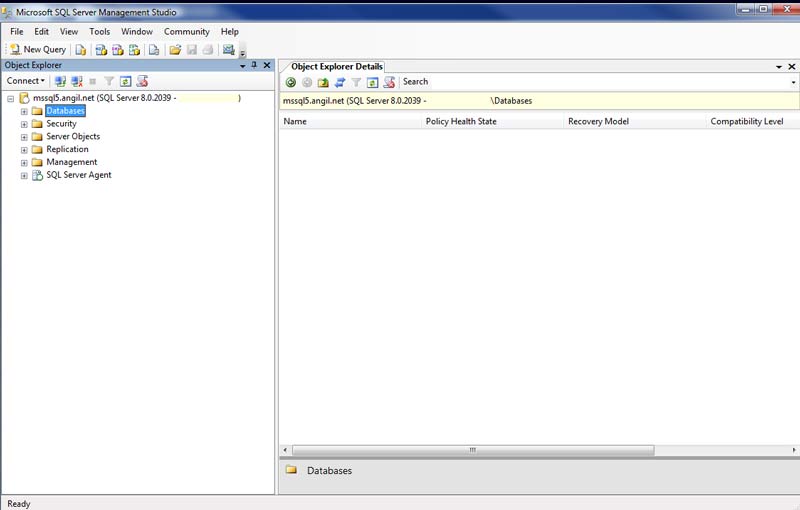Select the Server Objects tree item
Screen dimensions: 800x510
point(73,136)
